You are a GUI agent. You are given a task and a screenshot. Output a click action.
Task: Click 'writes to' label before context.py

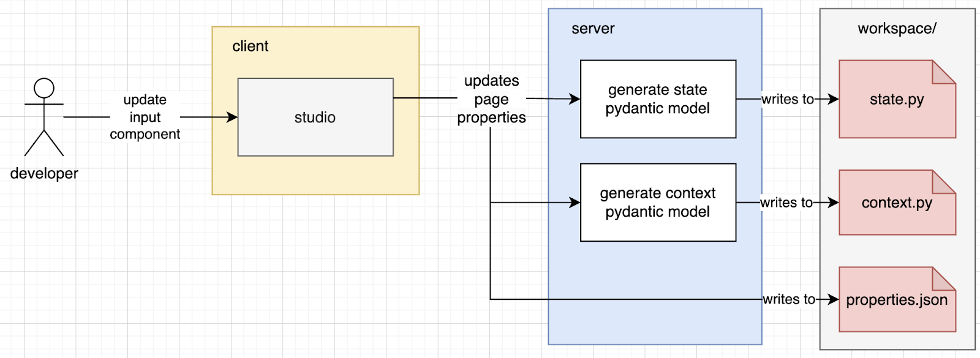786,203
